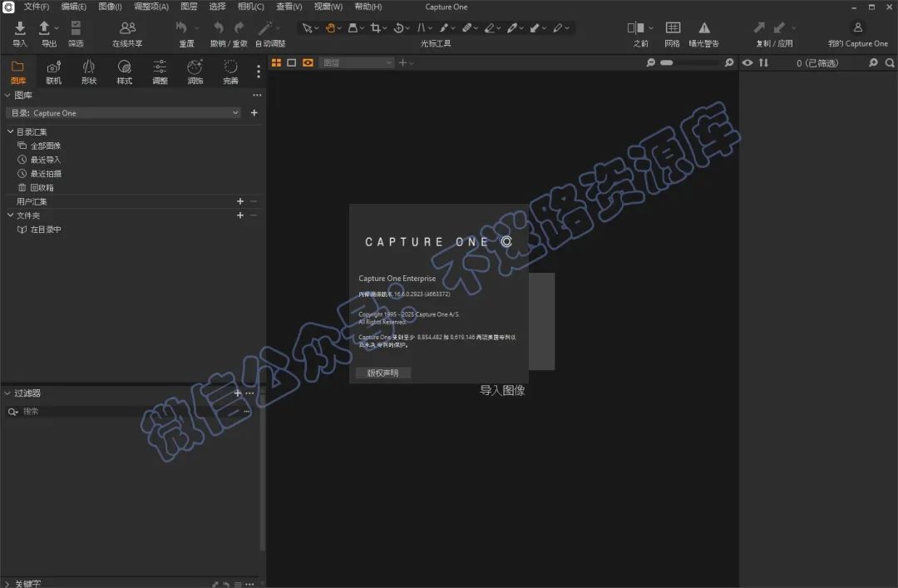The width and height of the screenshot is (898, 588).
Task: Open online sharing (在线共享)
Action: [x=127, y=28]
